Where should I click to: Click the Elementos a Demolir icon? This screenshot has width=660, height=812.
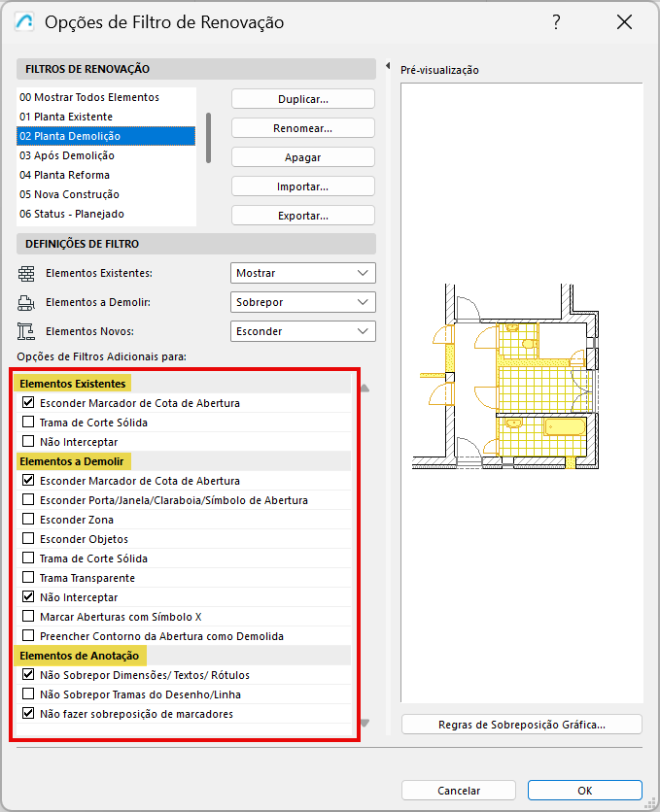tap(26, 302)
